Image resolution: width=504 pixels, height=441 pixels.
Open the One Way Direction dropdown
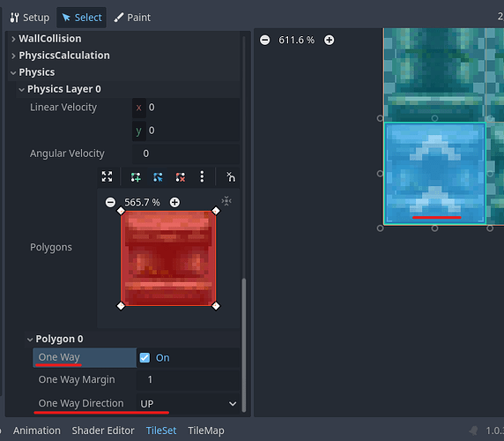(189, 404)
